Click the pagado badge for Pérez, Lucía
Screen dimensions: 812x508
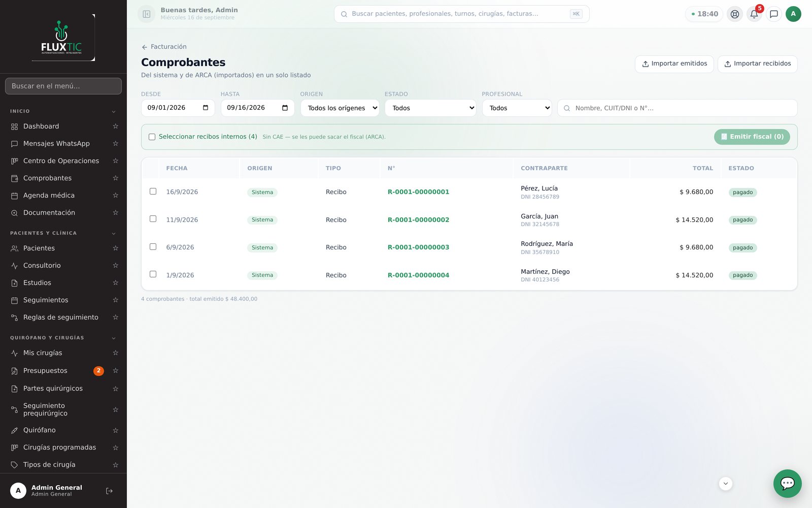742,193
